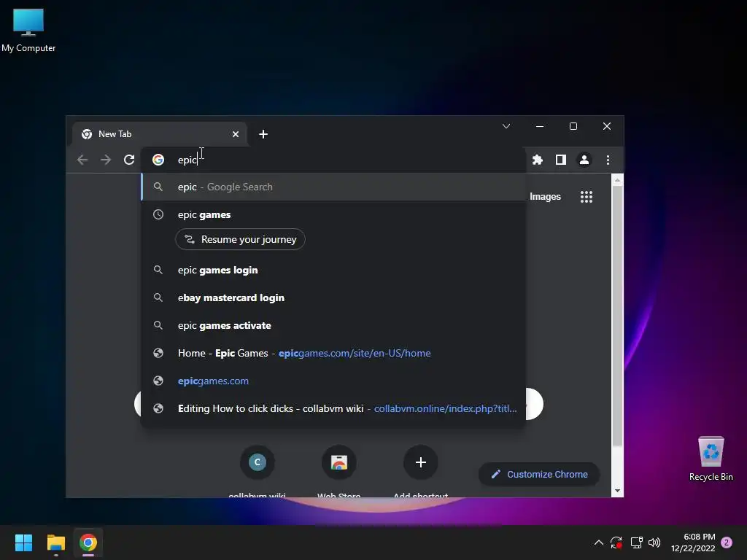Image resolution: width=747 pixels, height=560 pixels.
Task: Open the notification badge showing 2
Action: pyautogui.click(x=727, y=542)
